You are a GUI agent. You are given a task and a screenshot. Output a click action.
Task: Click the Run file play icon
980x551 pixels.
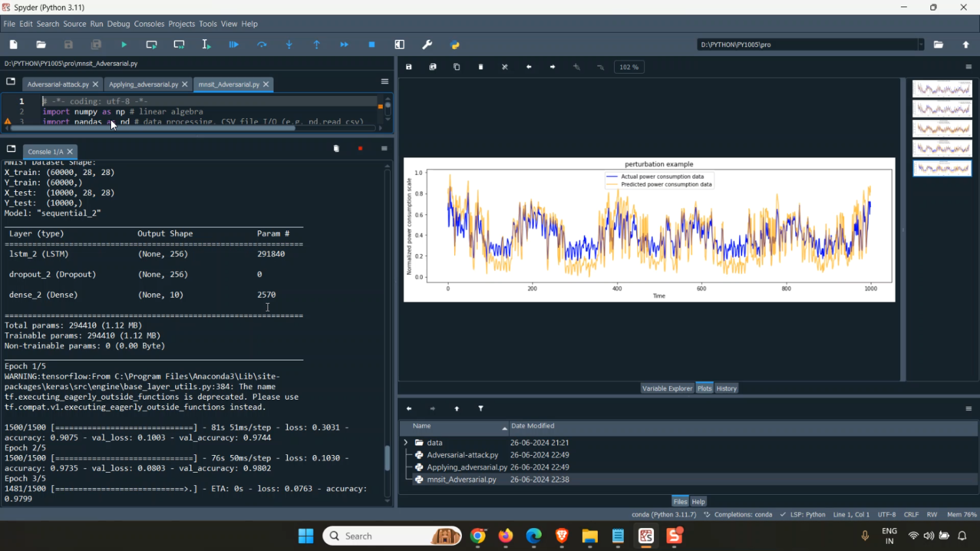tap(124, 45)
